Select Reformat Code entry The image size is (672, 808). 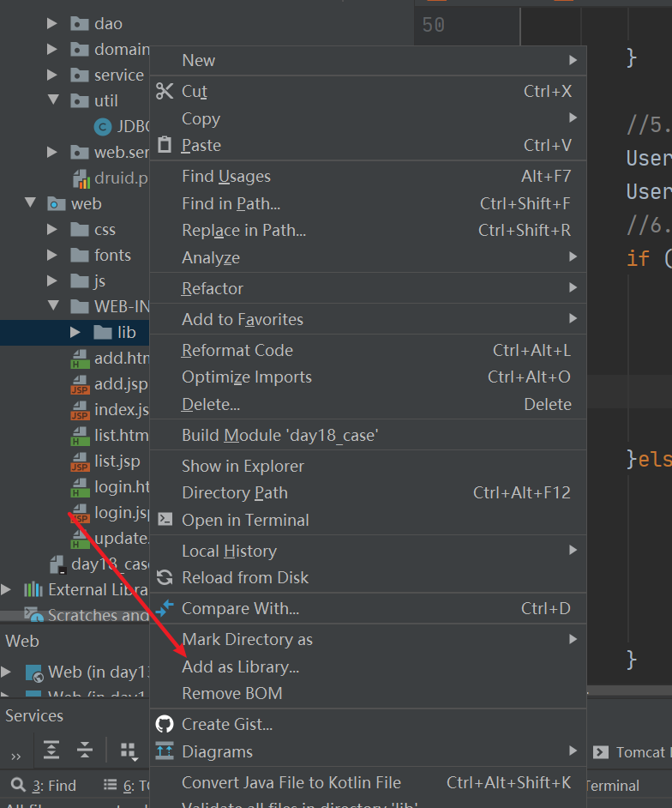click(x=369, y=351)
